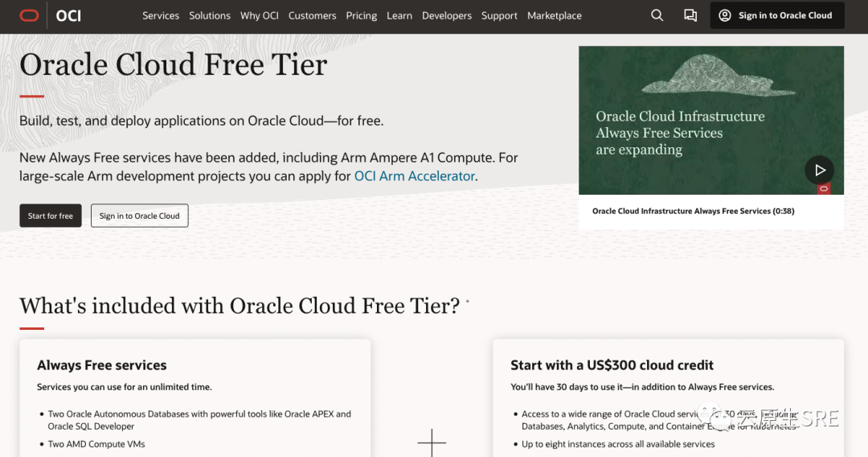The image size is (868, 457).
Task: Open the Solutions menu
Action: tap(210, 15)
